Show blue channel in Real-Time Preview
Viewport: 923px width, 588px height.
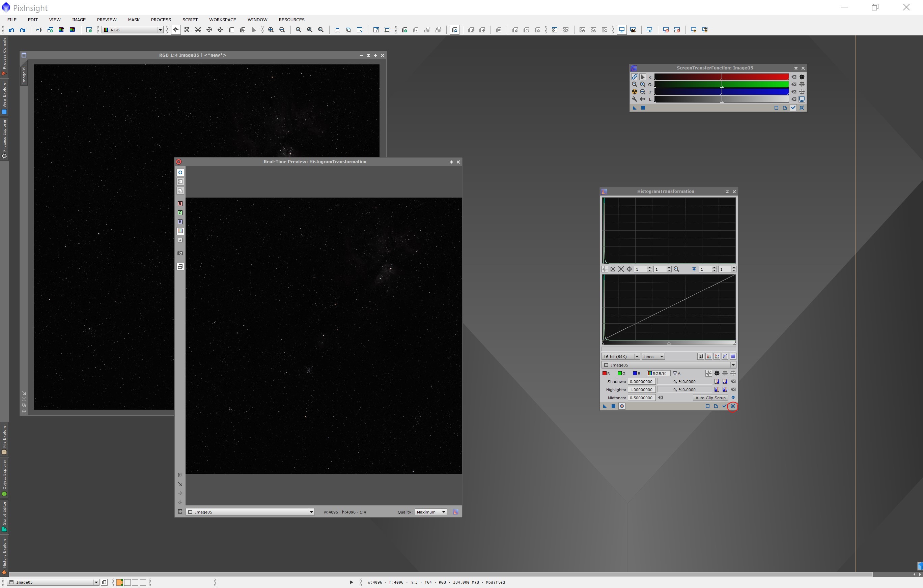tap(180, 222)
